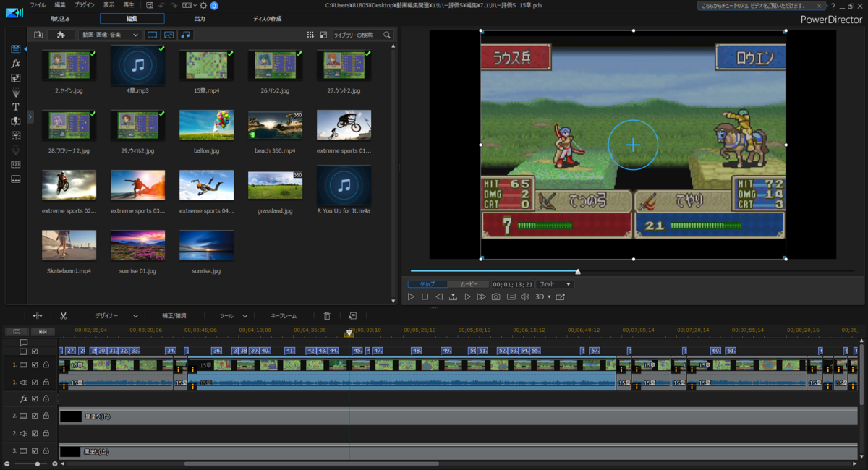Open the Effect Room (fx) in sidebar
This screenshot has width=868, height=470.
pyautogui.click(x=16, y=64)
